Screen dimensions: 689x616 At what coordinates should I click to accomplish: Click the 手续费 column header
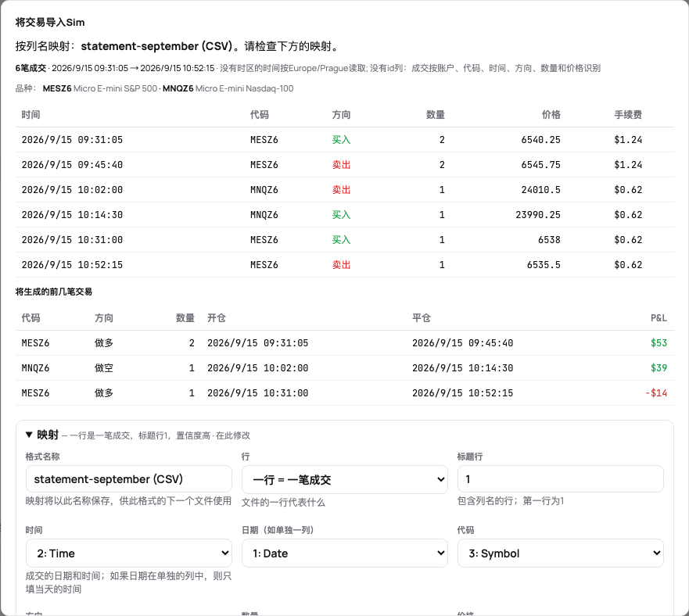tap(628, 115)
